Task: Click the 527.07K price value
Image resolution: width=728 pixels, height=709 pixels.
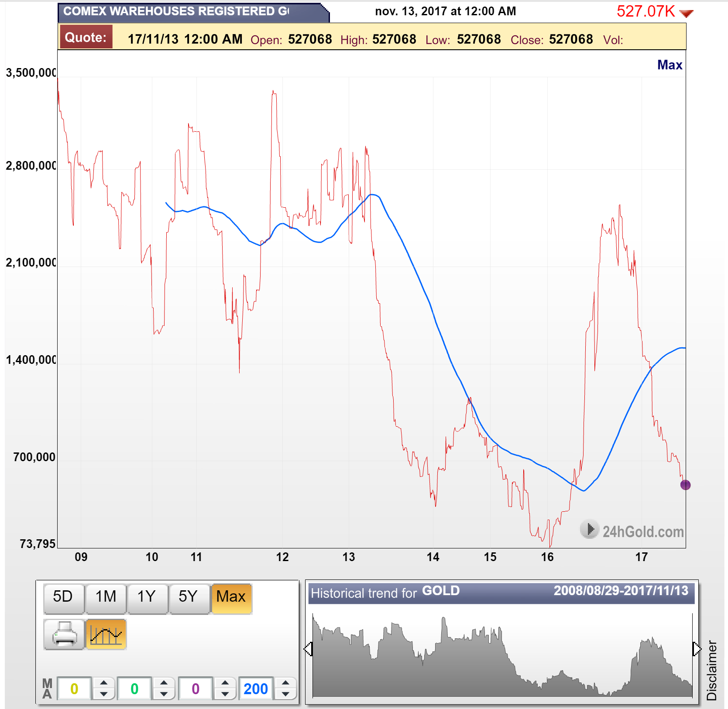Action: pyautogui.click(x=646, y=11)
